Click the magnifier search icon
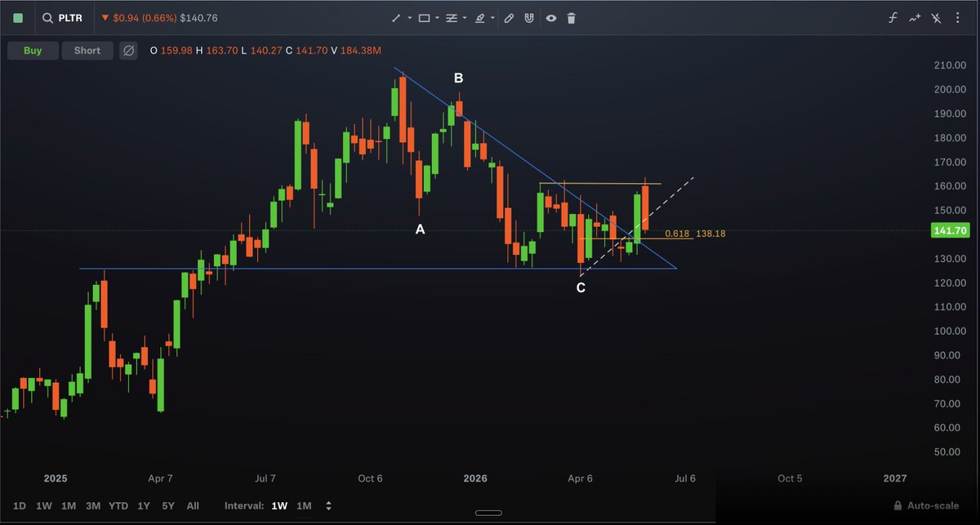 click(x=48, y=17)
